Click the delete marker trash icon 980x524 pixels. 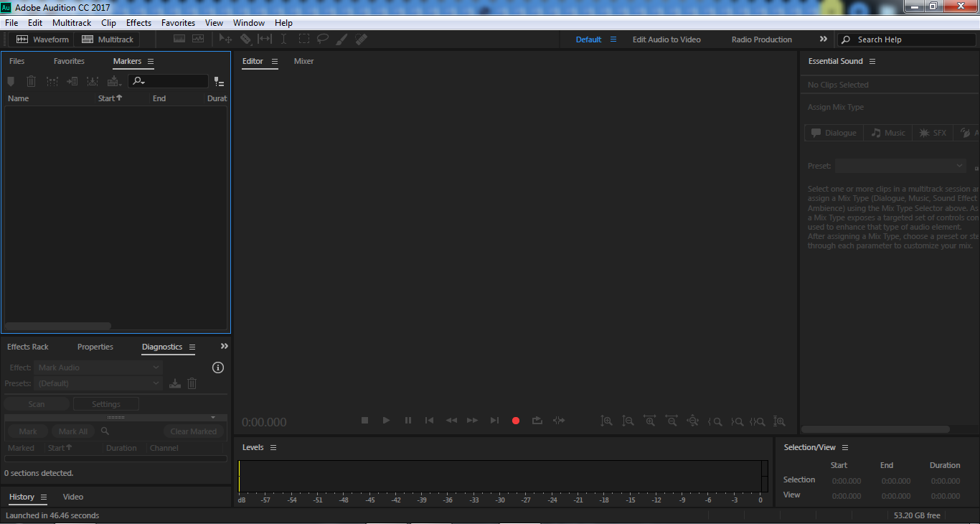point(31,81)
